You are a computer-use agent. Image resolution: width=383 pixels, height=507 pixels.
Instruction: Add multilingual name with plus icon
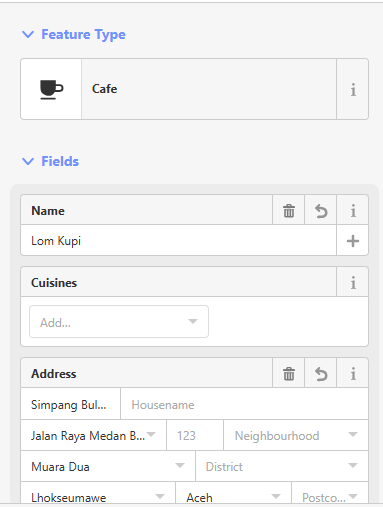pos(353,241)
